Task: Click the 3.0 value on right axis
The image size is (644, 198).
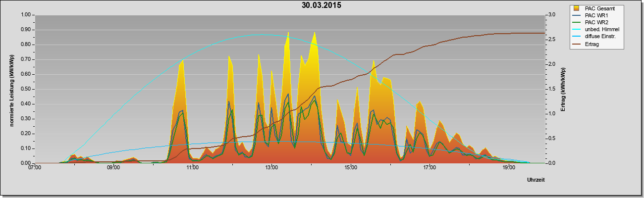Action: click(x=551, y=15)
